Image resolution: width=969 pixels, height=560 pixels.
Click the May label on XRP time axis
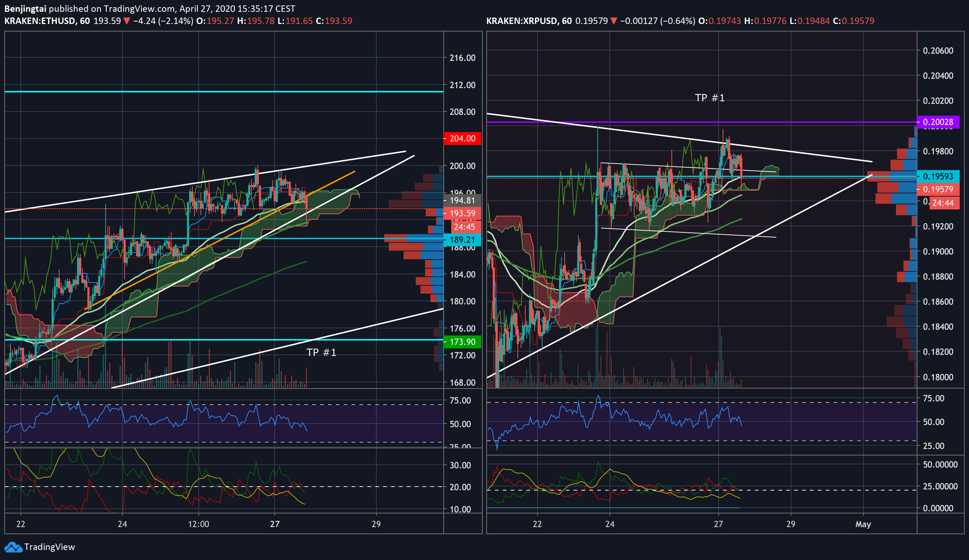click(x=863, y=524)
